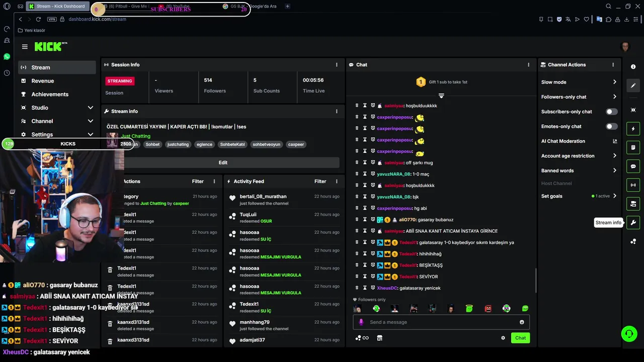This screenshot has width=644, height=362.
Task: Open Activity Feed Filter
Action: pos(320,182)
